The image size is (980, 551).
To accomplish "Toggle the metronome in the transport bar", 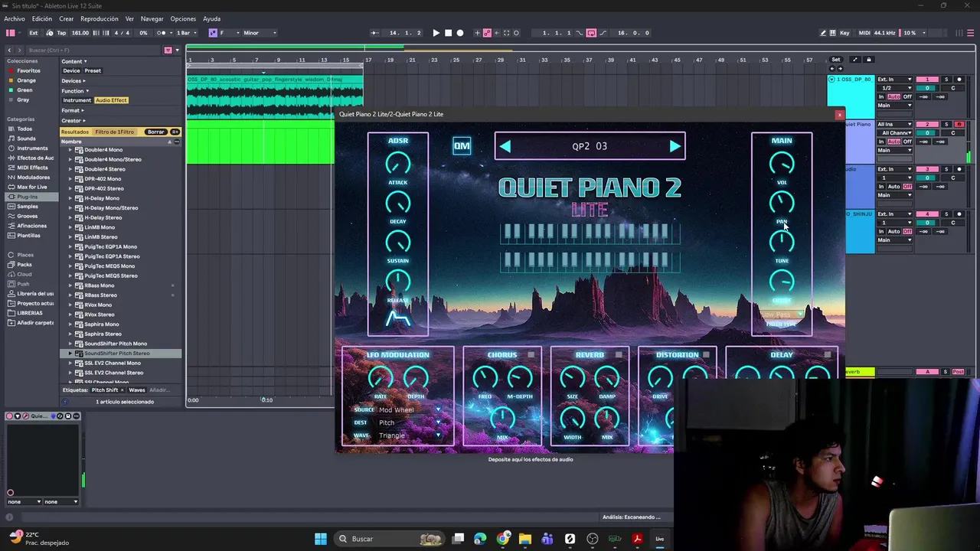I will point(162,33).
